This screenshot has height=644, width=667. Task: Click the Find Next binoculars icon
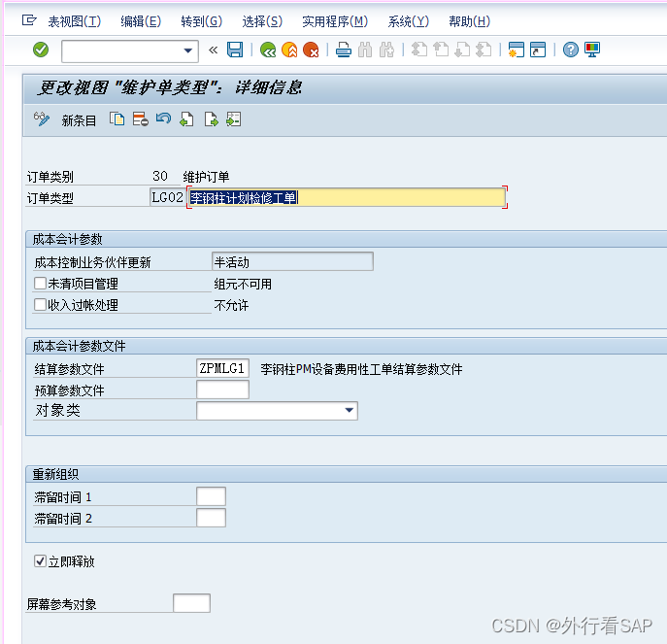coord(386,50)
